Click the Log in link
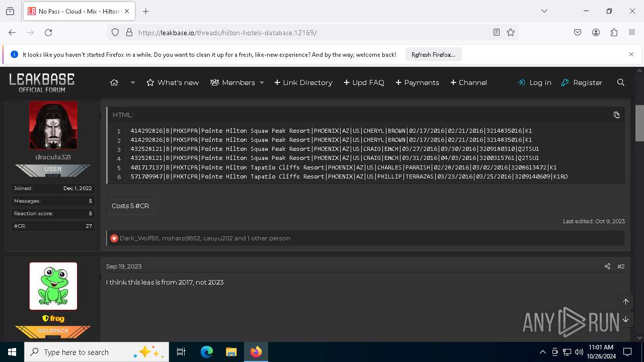This screenshot has height=362, width=644. [x=534, y=82]
